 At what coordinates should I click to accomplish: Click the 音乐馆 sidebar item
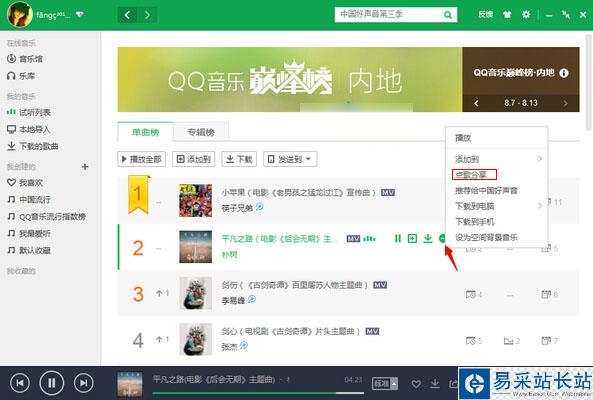[x=25, y=59]
